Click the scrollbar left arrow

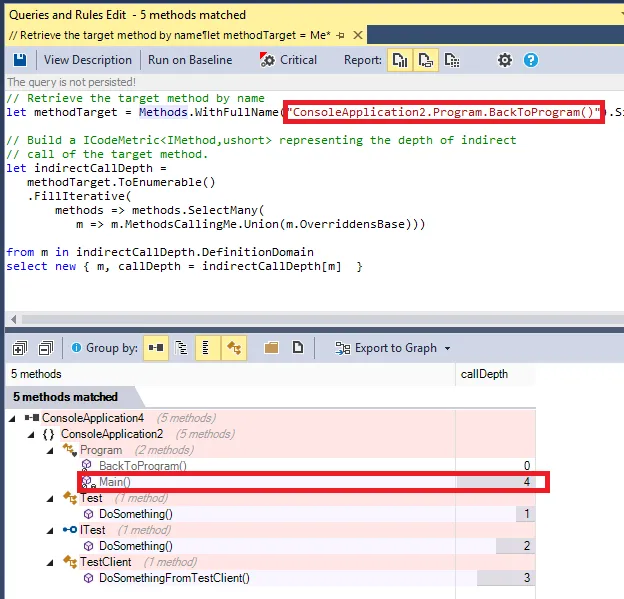(x=14, y=319)
